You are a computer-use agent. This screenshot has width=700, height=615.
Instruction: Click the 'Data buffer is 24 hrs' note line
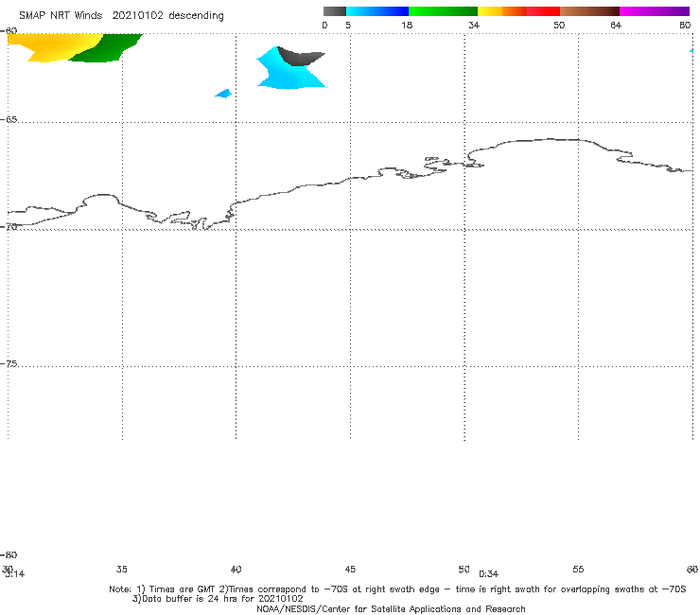pyautogui.click(x=218, y=599)
